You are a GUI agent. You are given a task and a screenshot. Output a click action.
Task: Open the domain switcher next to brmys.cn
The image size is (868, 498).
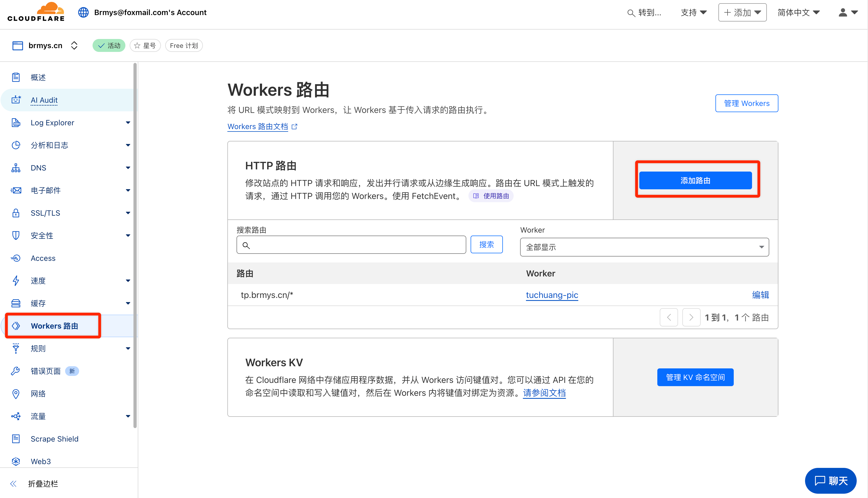click(x=74, y=45)
